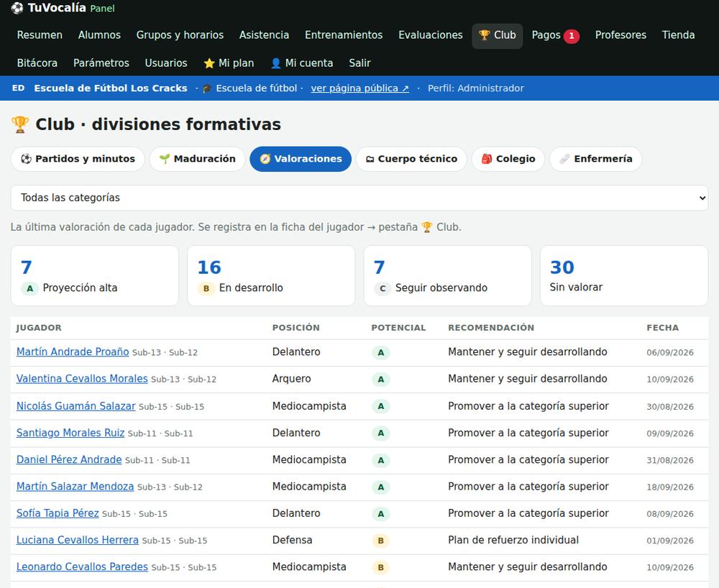Click the POTENCIAL column header
This screenshot has height=588, width=719.
[x=398, y=328]
